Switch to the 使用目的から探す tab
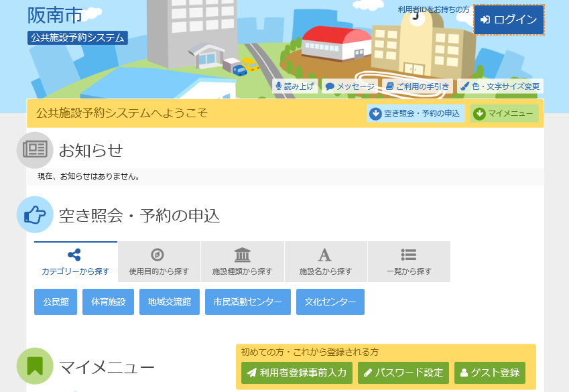The image size is (569, 392). click(x=158, y=261)
